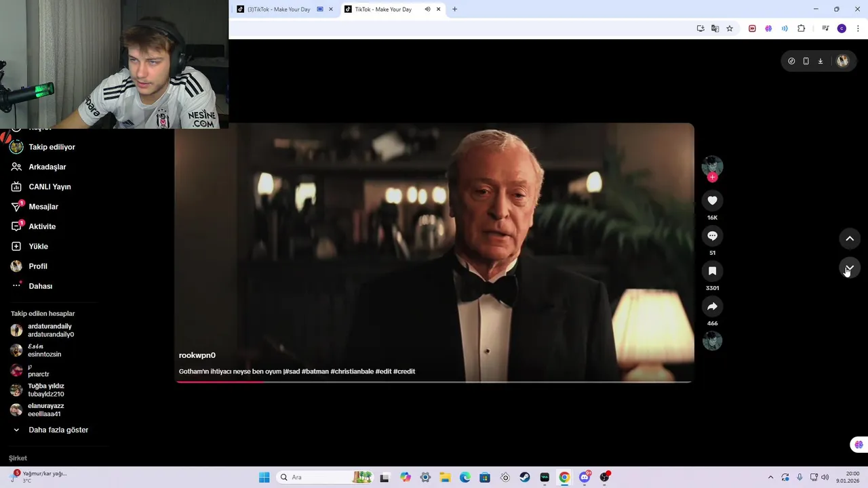Open the Chrome extensions puzzle icon

point(802,28)
